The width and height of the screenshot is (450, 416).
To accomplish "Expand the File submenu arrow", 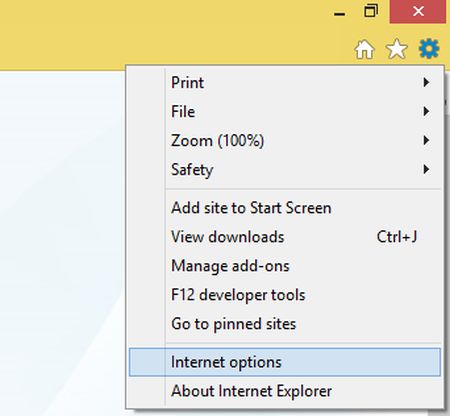I will (426, 111).
